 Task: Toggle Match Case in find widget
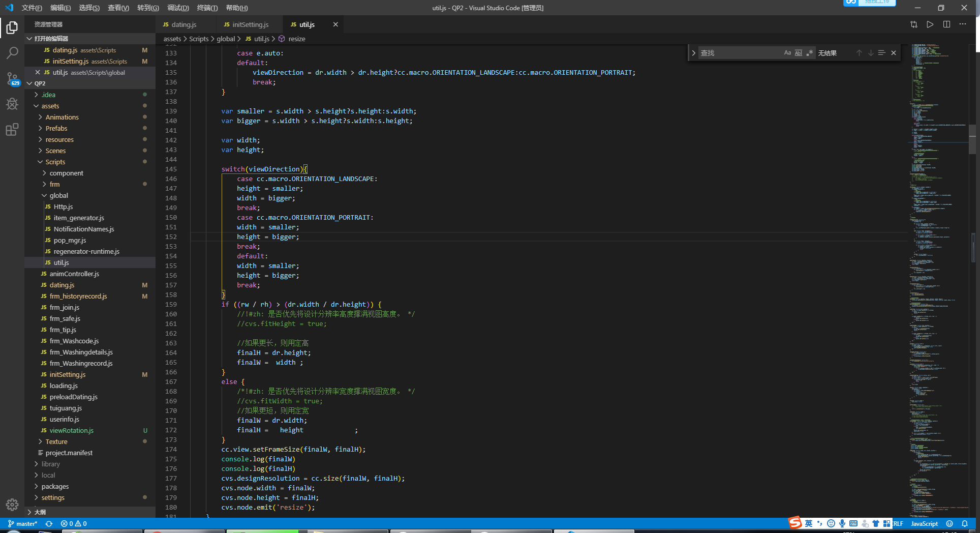(x=787, y=53)
